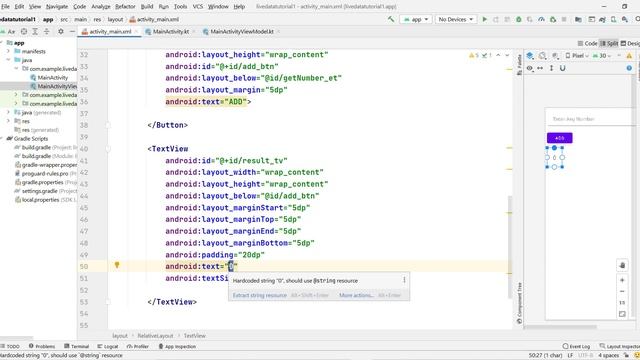640x360 pixels.
Task: Click the green Debug app bug icon
Action: [518, 19]
